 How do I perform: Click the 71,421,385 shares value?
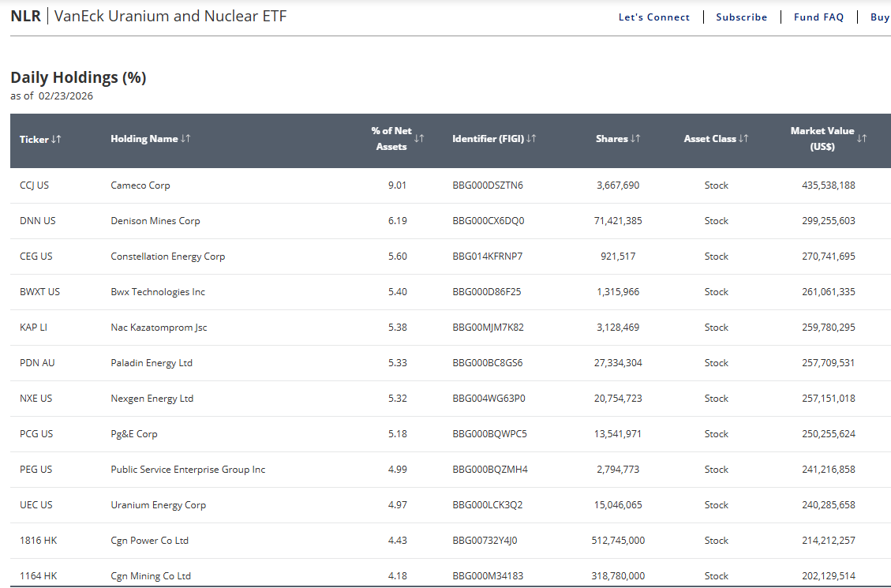click(618, 221)
